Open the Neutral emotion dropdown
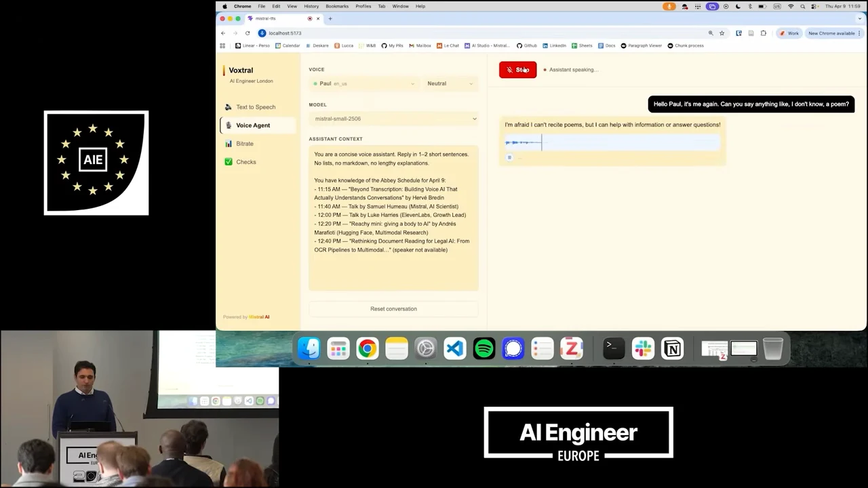The height and width of the screenshot is (488, 868). coord(450,83)
